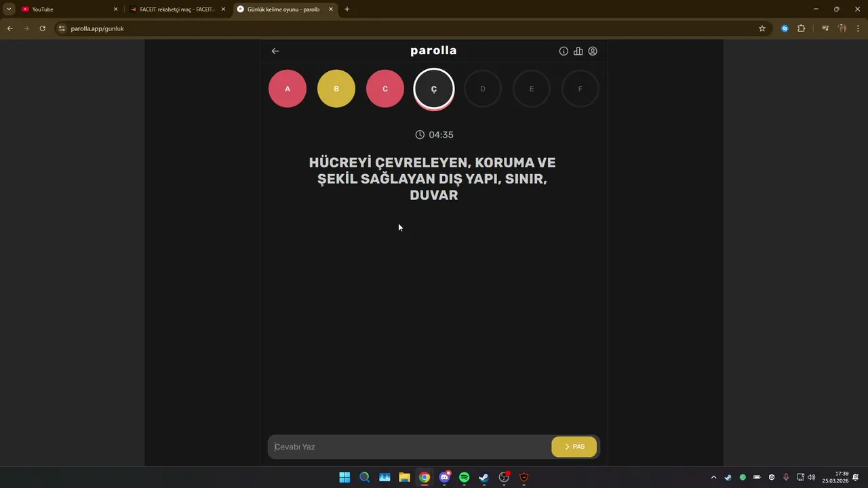The height and width of the screenshot is (488, 868).
Task: Select the letter D circle
Action: pos(483,89)
